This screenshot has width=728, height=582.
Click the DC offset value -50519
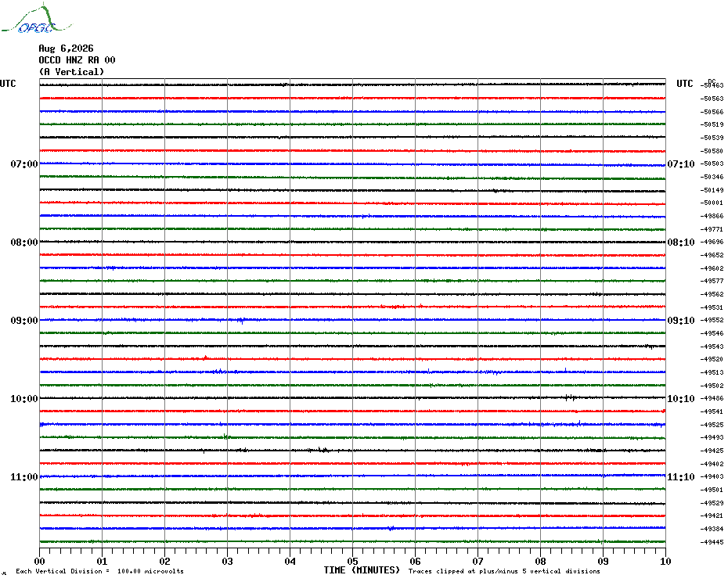coord(712,124)
